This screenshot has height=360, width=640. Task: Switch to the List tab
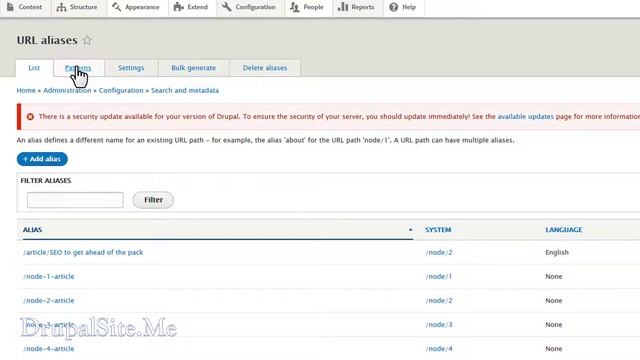[x=34, y=68]
